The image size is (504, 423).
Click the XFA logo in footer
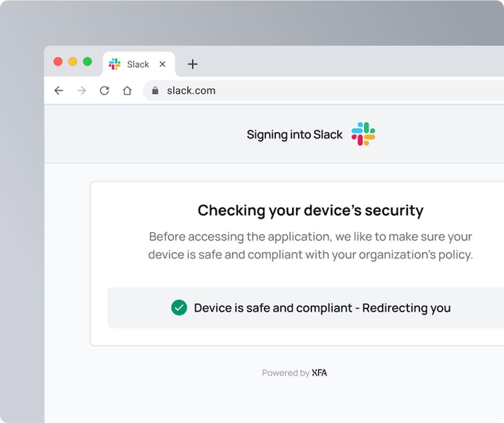tap(319, 373)
